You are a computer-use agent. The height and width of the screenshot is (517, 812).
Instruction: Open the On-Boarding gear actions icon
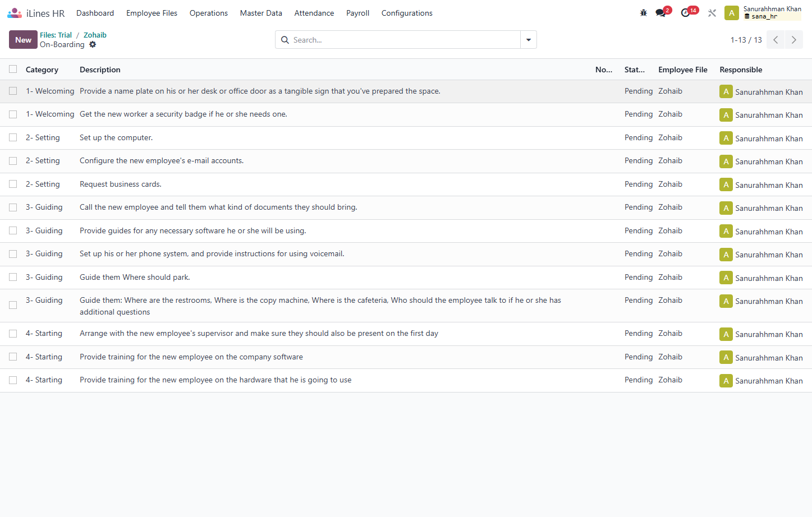click(93, 44)
